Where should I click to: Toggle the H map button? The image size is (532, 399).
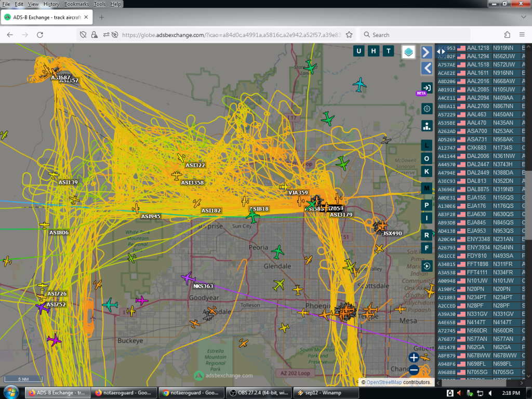pyautogui.click(x=374, y=51)
